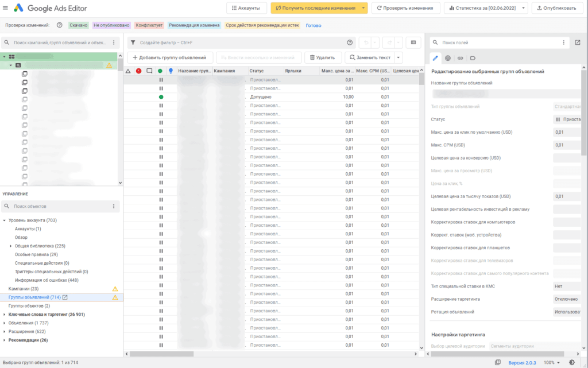
Task: Sort by the Статус column header
Action: click(257, 71)
